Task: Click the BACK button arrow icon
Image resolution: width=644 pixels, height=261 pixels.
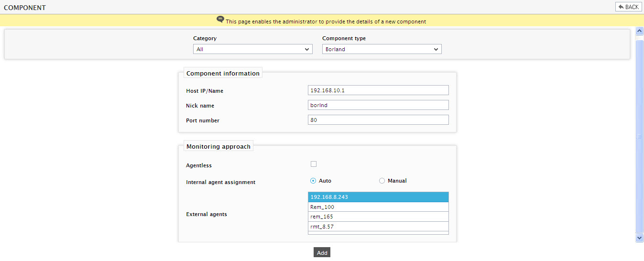Action: [621, 7]
